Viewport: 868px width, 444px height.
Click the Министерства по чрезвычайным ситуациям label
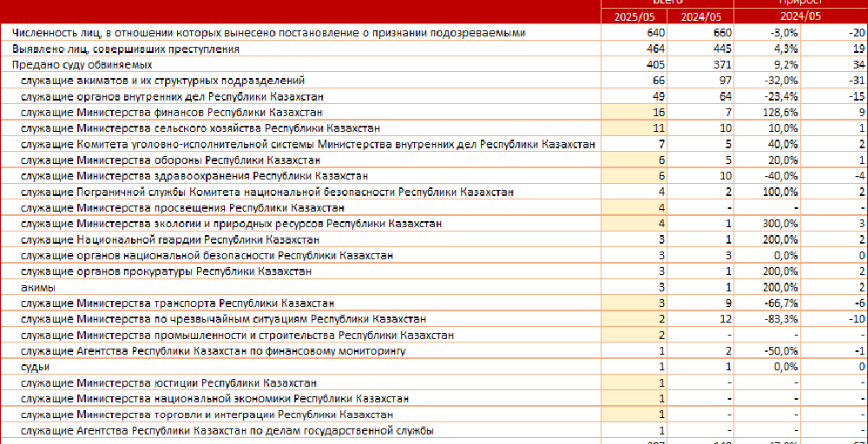[x=223, y=320]
